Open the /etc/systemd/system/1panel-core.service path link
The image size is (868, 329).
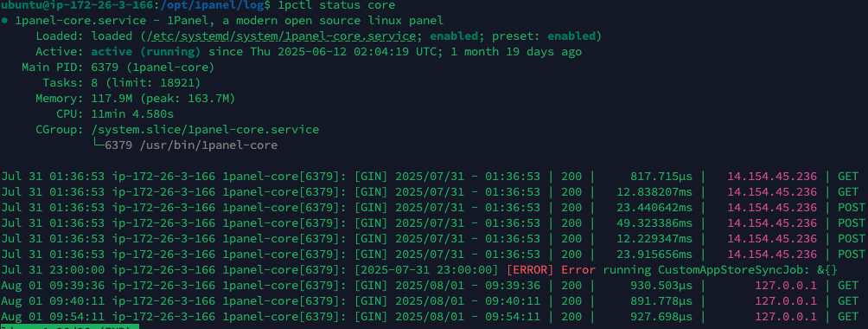click(278, 36)
